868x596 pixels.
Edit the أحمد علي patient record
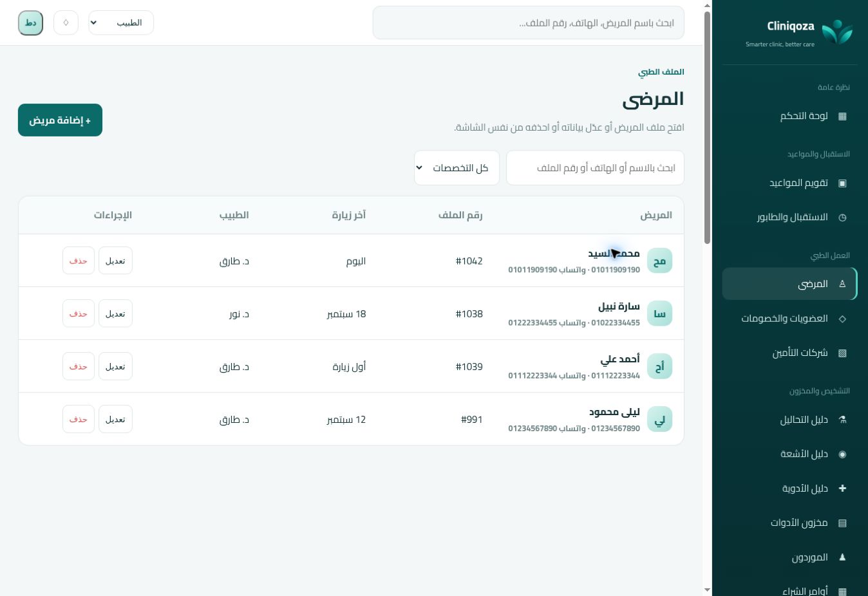[x=115, y=366]
